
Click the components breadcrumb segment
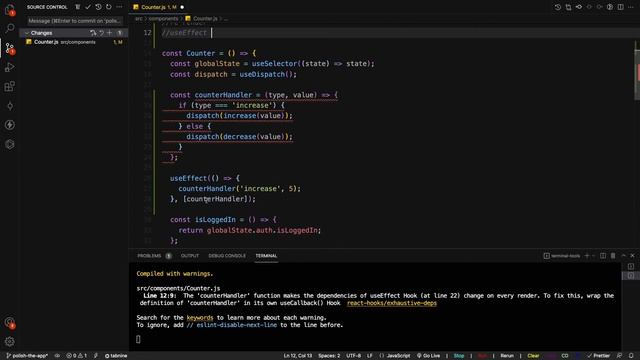pos(163,18)
